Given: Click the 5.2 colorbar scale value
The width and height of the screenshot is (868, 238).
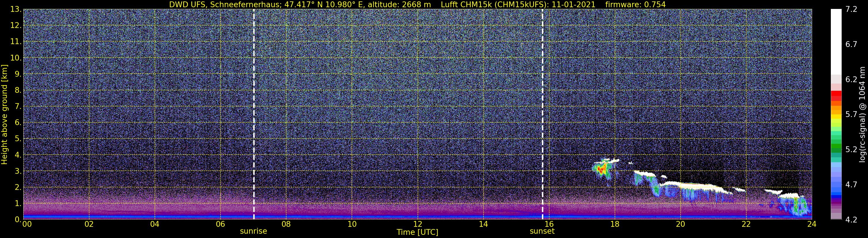Looking at the screenshot, I should click(x=851, y=150).
